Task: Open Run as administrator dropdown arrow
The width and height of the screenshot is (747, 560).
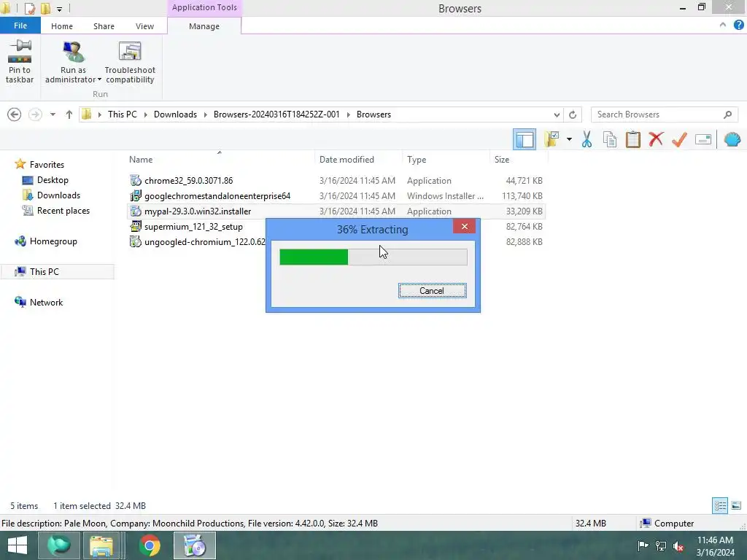Action: tap(99, 79)
